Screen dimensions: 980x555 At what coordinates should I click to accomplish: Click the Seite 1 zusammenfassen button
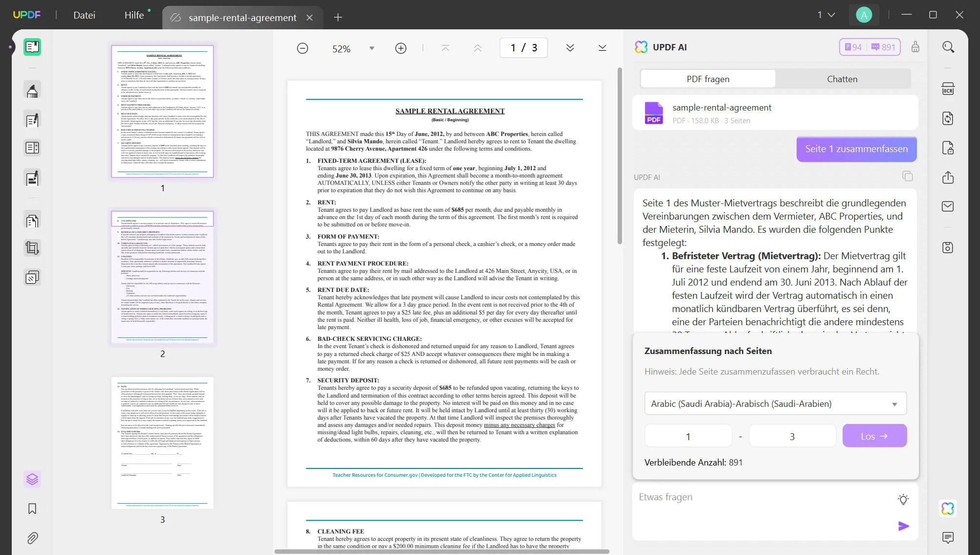pyautogui.click(x=856, y=149)
